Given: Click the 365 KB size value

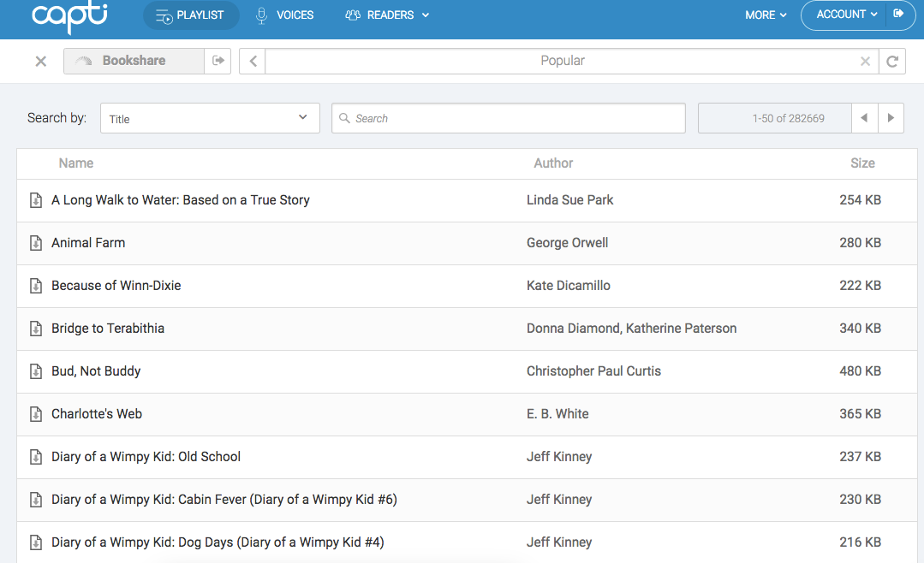Looking at the screenshot, I should 861,414.
